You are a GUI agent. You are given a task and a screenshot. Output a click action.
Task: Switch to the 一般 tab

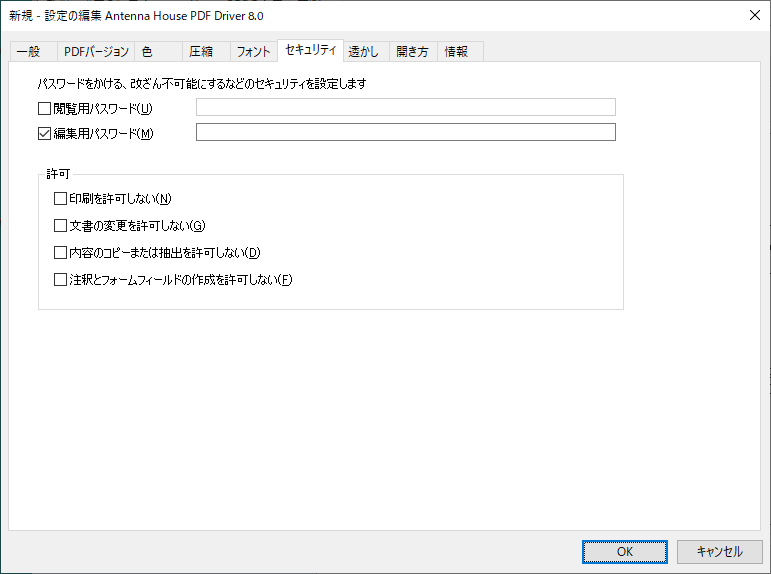click(x=33, y=52)
